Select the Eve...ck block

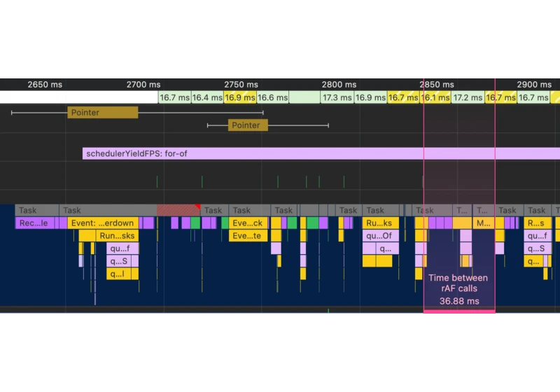(x=248, y=223)
